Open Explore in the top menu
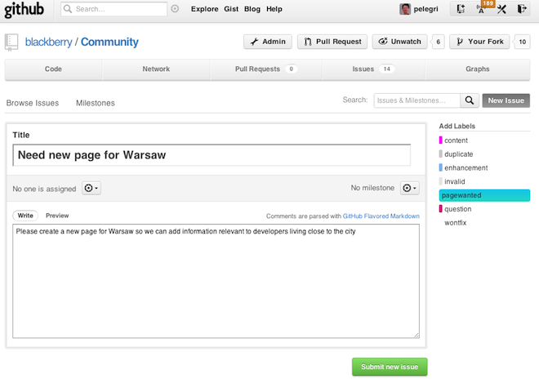 pyautogui.click(x=204, y=9)
